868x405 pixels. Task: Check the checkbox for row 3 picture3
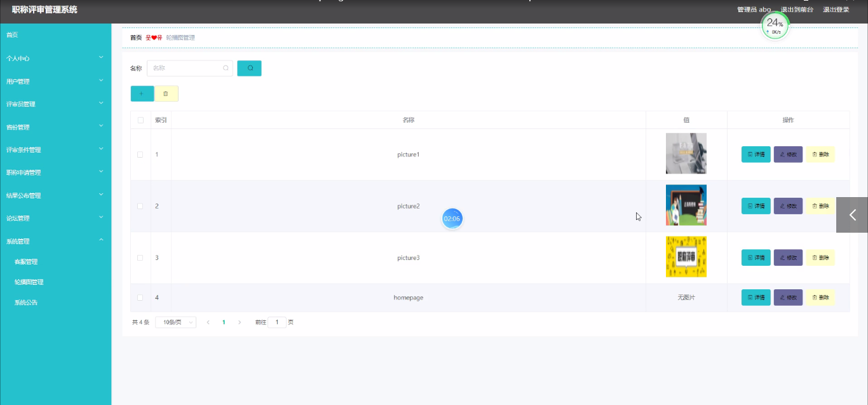coord(140,257)
